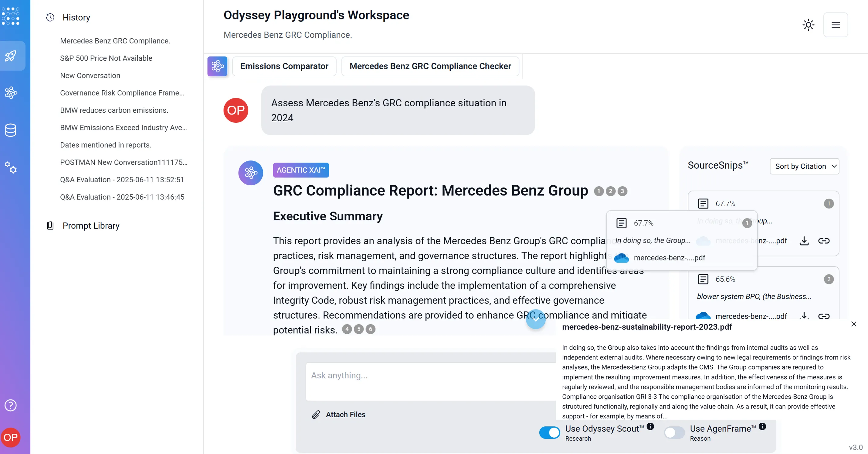This screenshot has height=454, width=868.
Task: Click the help question mark icon
Action: pyautogui.click(x=10, y=405)
